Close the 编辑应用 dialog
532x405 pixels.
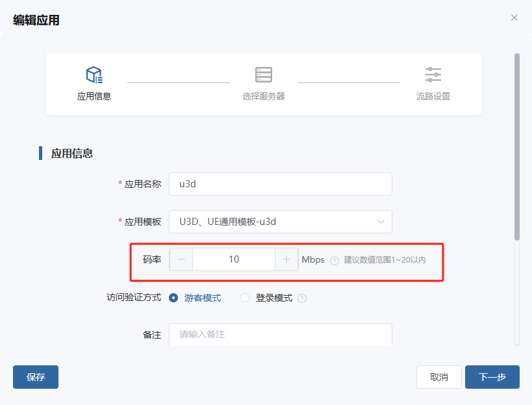[514, 18]
